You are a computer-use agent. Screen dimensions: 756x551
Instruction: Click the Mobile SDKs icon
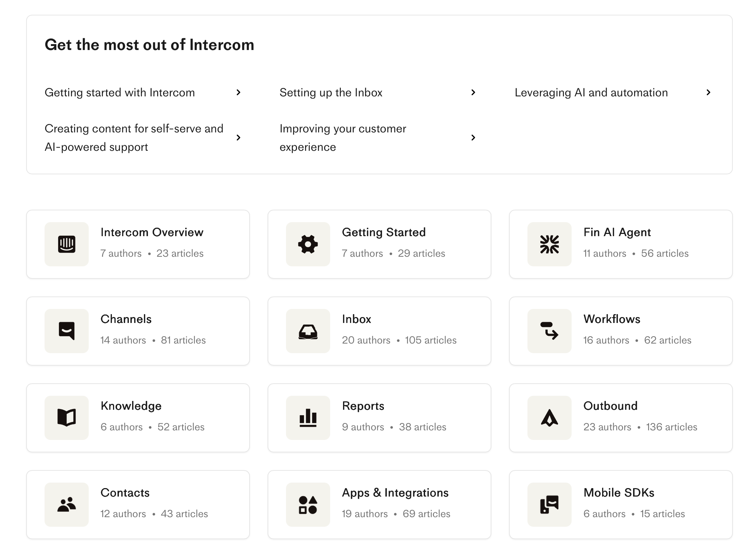550,505
